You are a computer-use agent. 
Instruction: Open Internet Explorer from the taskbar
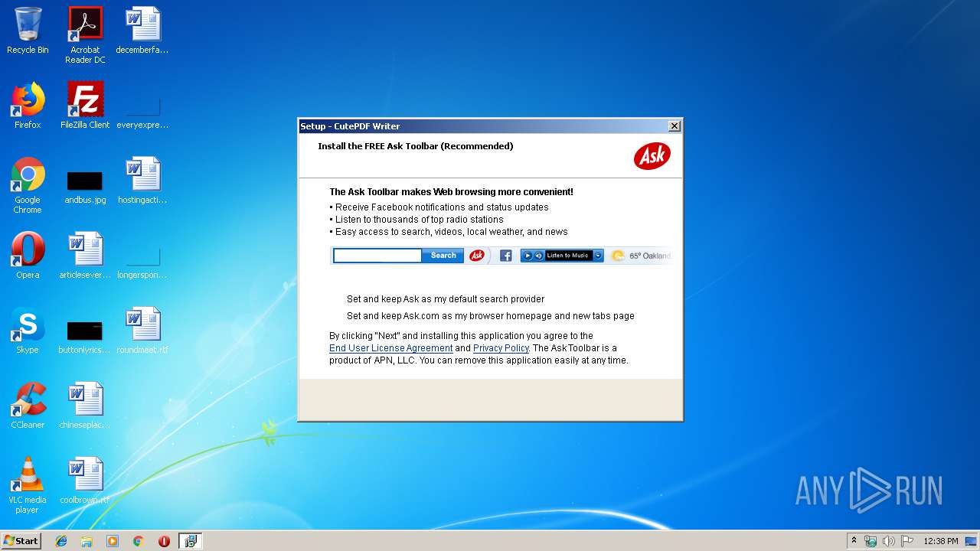click(61, 541)
